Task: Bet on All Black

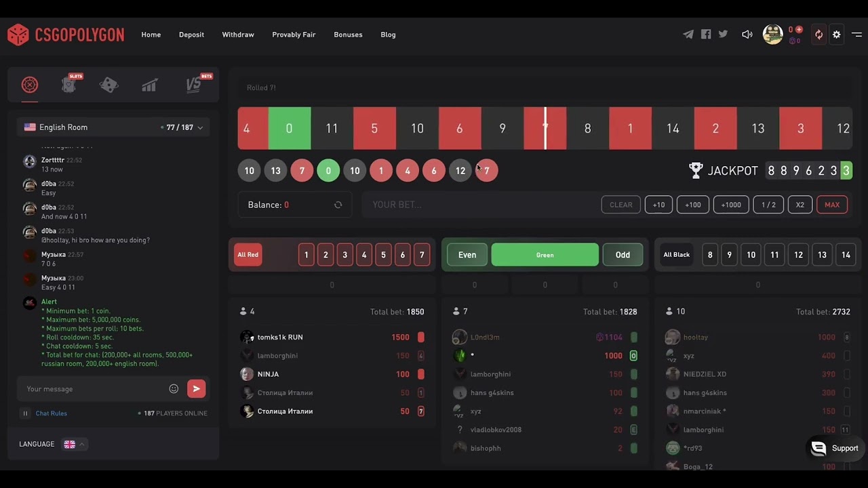Action: tap(677, 255)
